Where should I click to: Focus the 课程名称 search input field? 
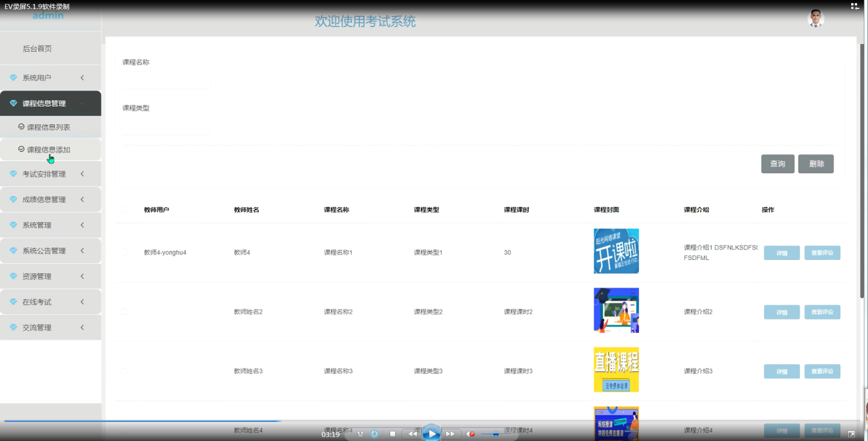point(166,81)
